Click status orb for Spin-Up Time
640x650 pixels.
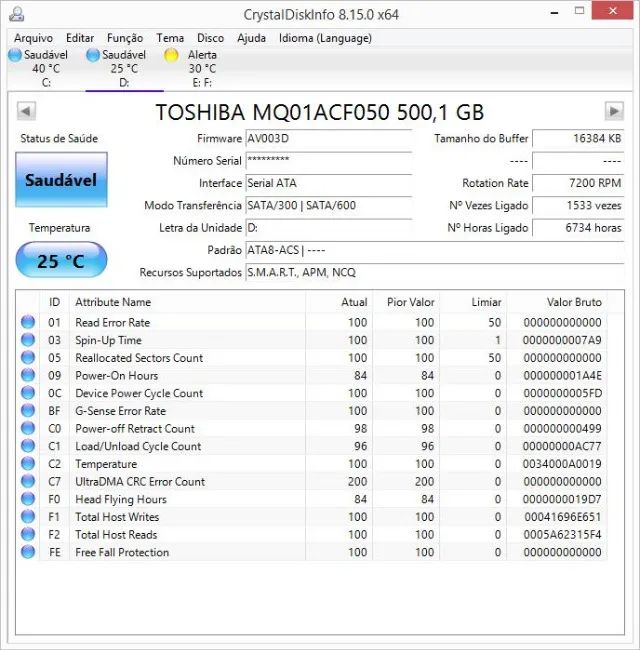pos(28,340)
